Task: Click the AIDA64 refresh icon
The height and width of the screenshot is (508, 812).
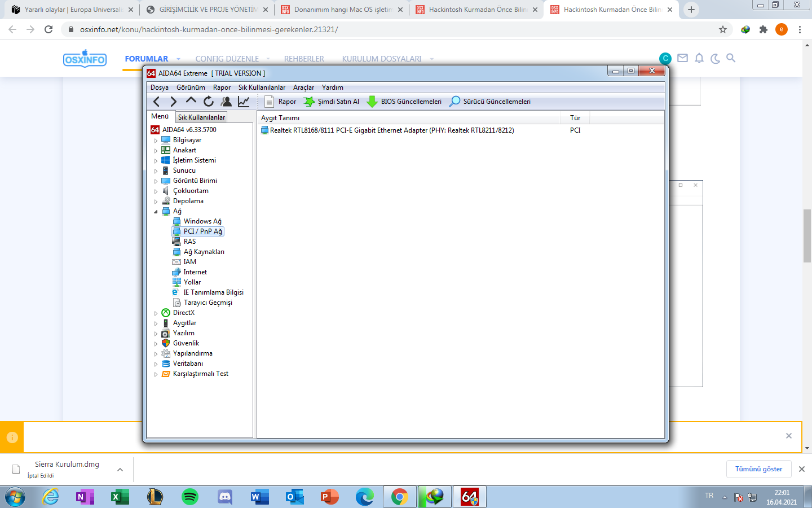Action: (x=209, y=102)
